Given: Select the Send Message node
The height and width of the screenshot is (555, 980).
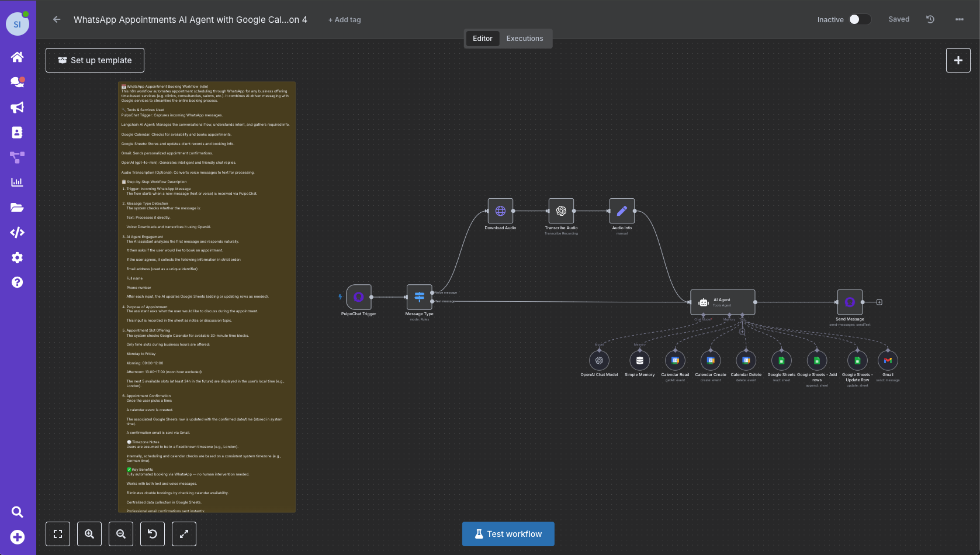Looking at the screenshot, I should [850, 302].
